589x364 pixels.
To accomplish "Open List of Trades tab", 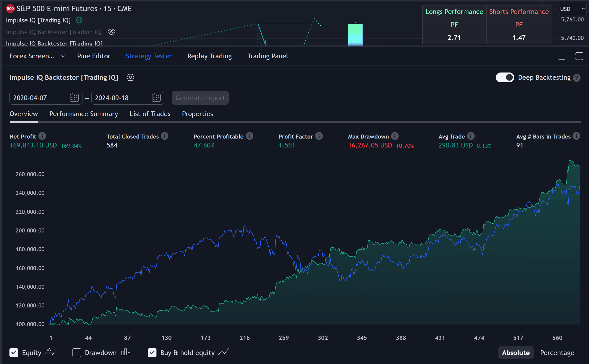I will 150,114.
